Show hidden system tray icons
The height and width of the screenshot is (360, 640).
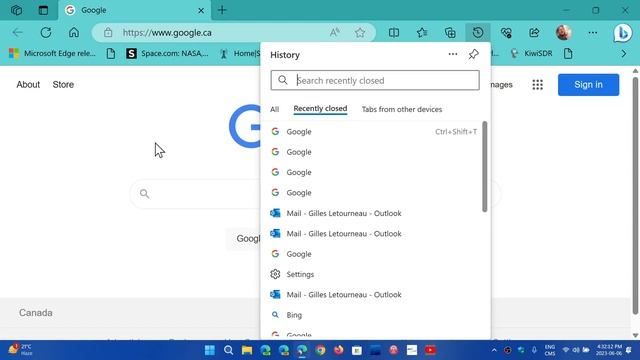tap(494, 350)
